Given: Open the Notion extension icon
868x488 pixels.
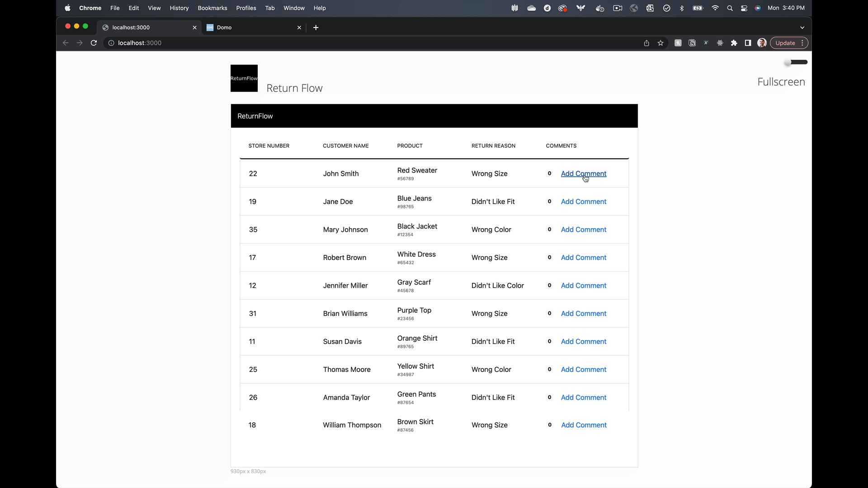Looking at the screenshot, I should coord(692,43).
